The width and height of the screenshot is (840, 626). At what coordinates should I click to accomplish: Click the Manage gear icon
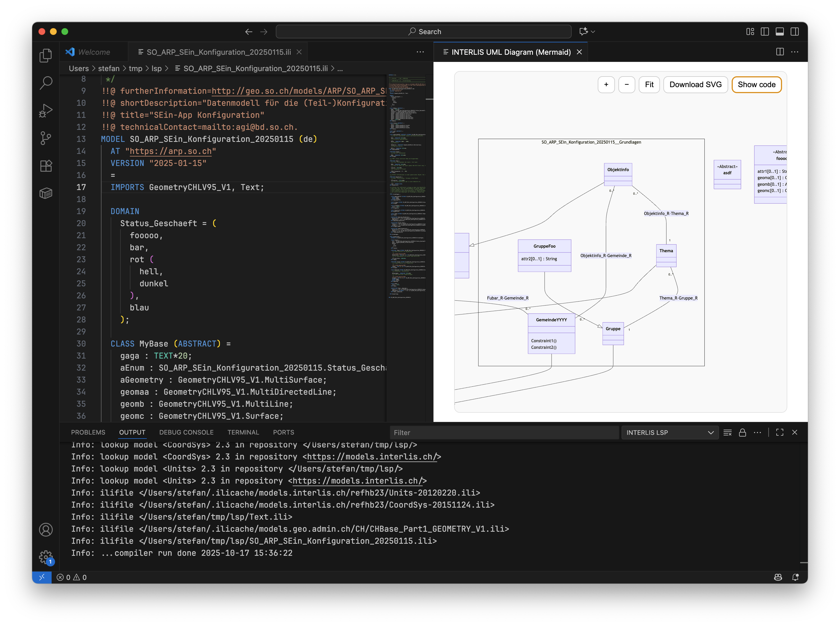pos(46,557)
